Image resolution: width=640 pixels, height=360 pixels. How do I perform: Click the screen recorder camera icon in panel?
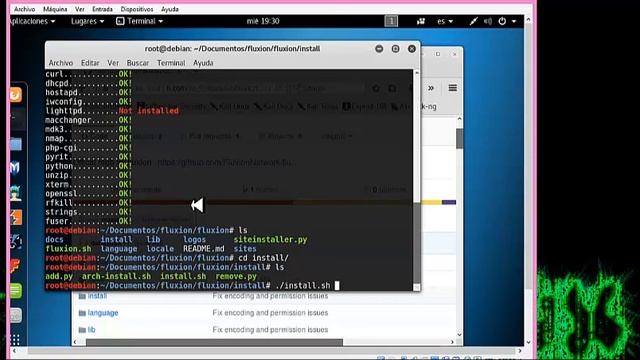pyautogui.click(x=420, y=21)
